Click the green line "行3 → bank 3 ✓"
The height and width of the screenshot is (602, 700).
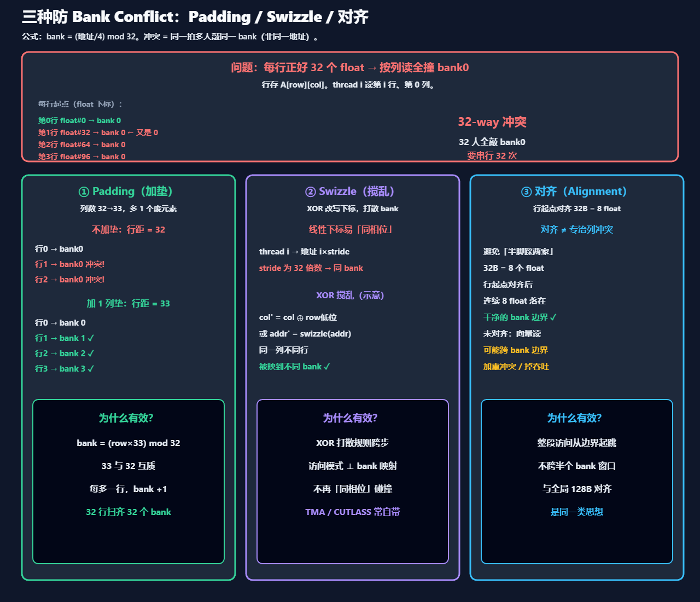pyautogui.click(x=65, y=368)
